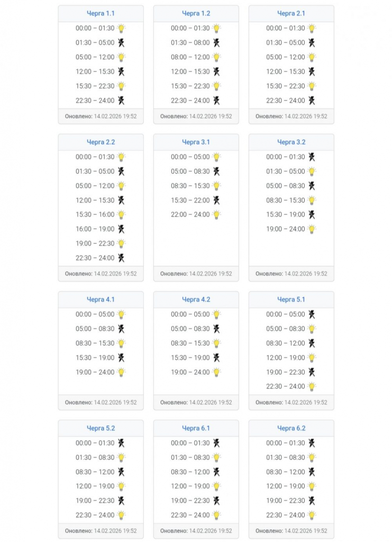Open the Черга 4.2 queue link
The height and width of the screenshot is (542, 392).
tap(196, 300)
